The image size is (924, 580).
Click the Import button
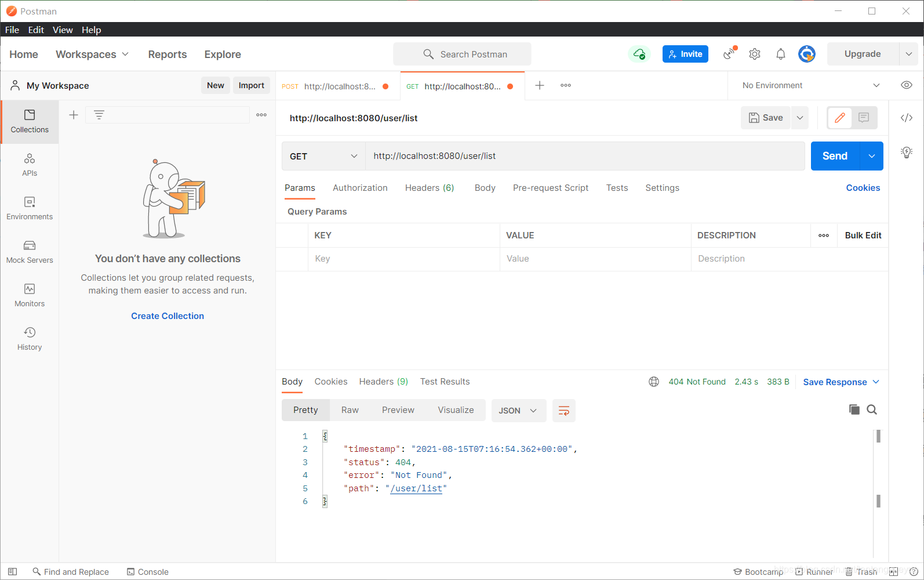click(x=252, y=85)
